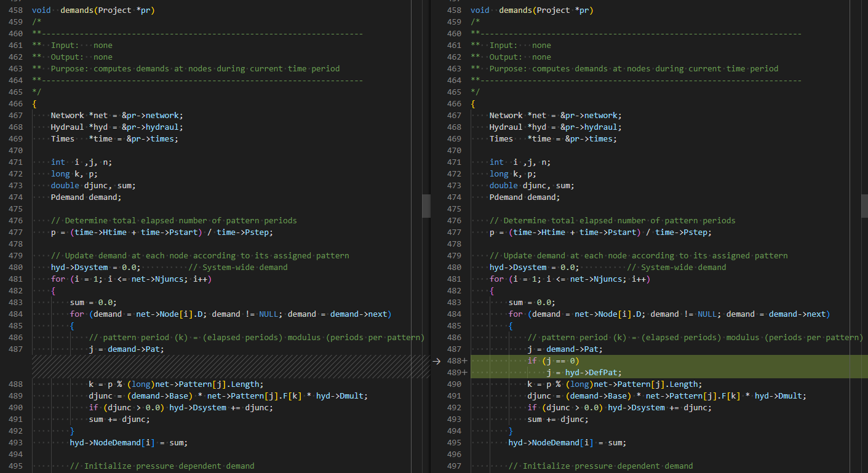868x473 pixels.
Task: Click the left editor's scrollbar slider
Action: point(426,205)
